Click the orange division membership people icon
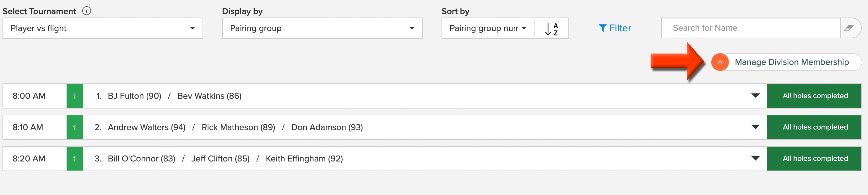Image resolution: width=868 pixels, height=195 pixels. (x=720, y=62)
